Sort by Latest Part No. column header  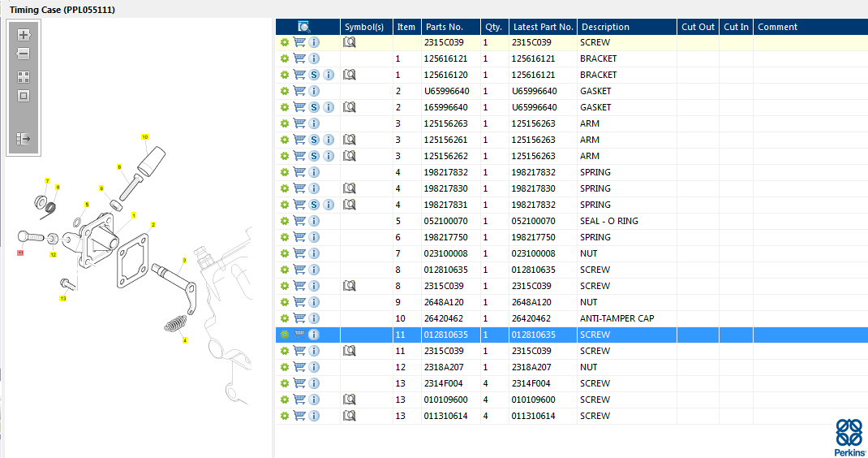[x=543, y=27]
